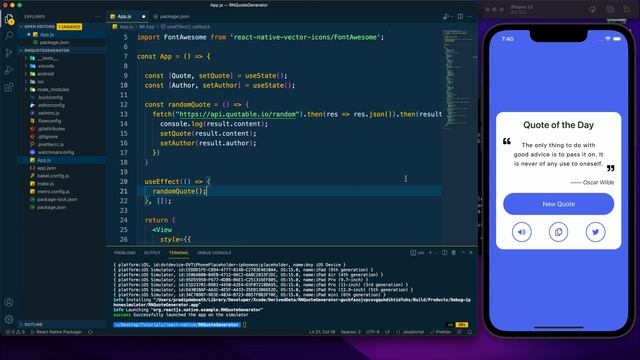Switch to the Output panel tab
This screenshot has height=360, width=640.
152,253
